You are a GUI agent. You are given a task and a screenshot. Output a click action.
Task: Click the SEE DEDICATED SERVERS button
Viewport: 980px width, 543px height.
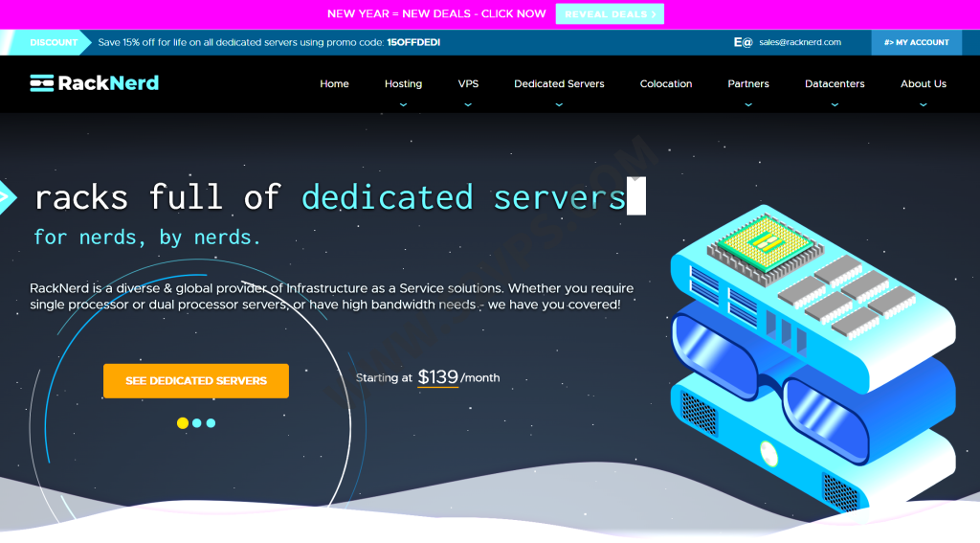pyautogui.click(x=196, y=381)
